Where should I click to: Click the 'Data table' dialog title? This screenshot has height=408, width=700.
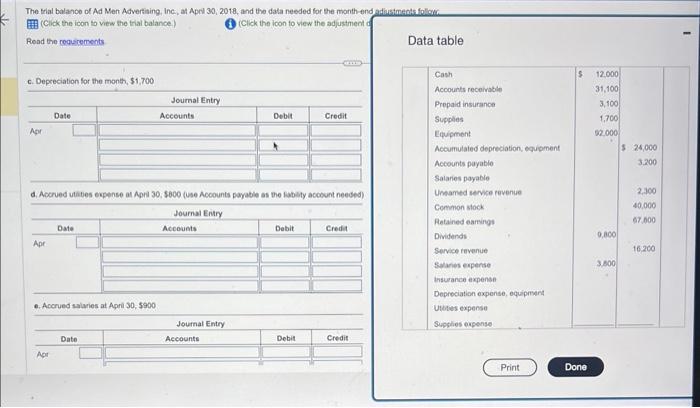pos(435,41)
